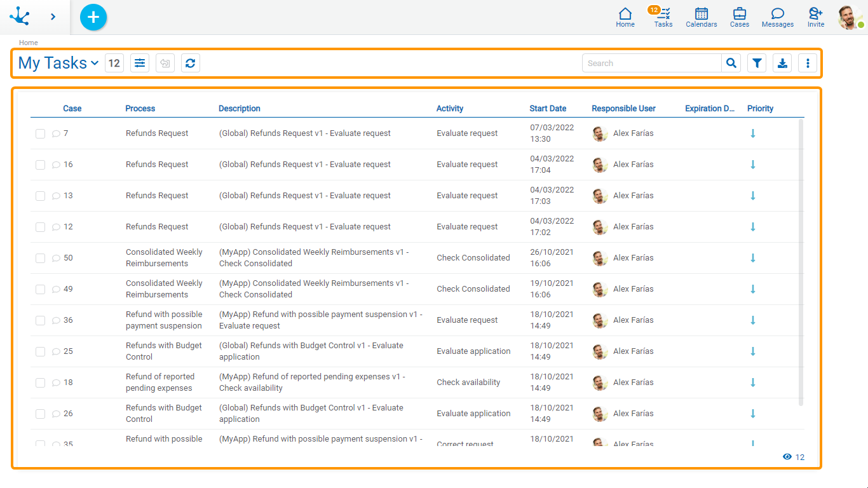The width and height of the screenshot is (868, 488).
Task: Select checkbox for case 50
Action: point(40,259)
